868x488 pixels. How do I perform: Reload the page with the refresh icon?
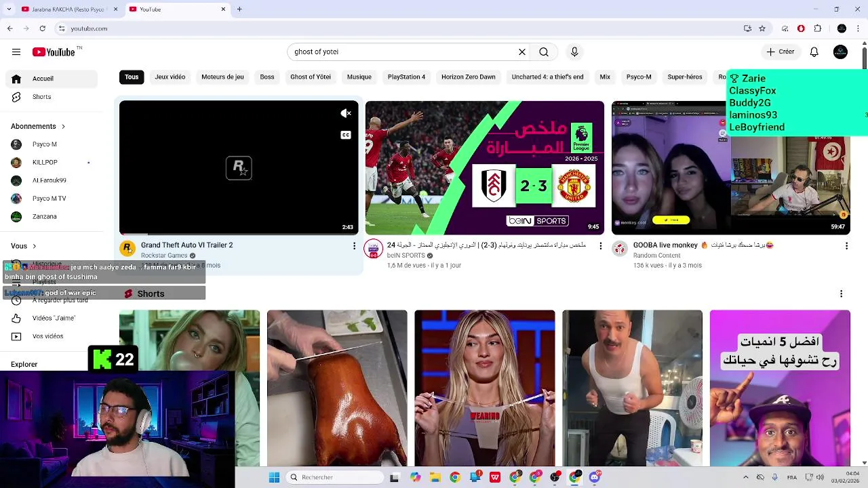[x=42, y=28]
